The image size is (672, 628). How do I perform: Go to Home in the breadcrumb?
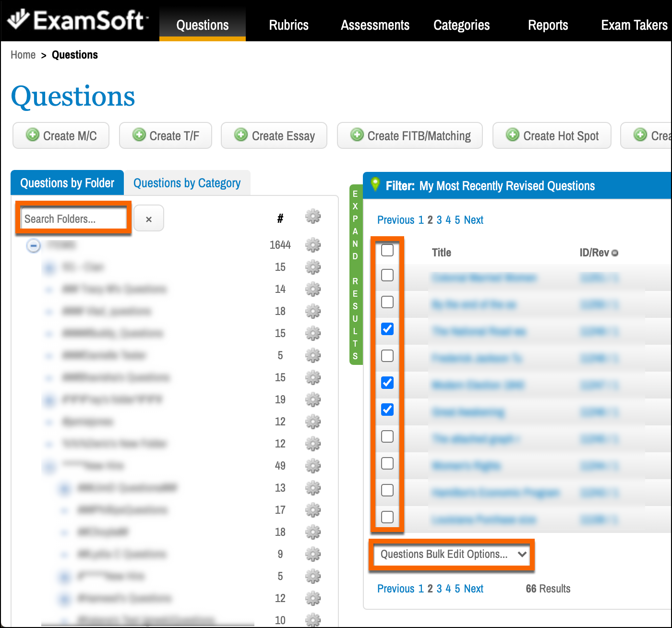click(x=23, y=55)
